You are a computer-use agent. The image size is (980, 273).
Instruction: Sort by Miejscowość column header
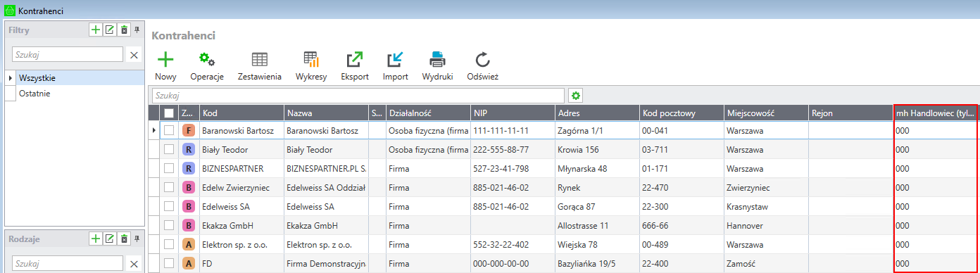[766, 113]
